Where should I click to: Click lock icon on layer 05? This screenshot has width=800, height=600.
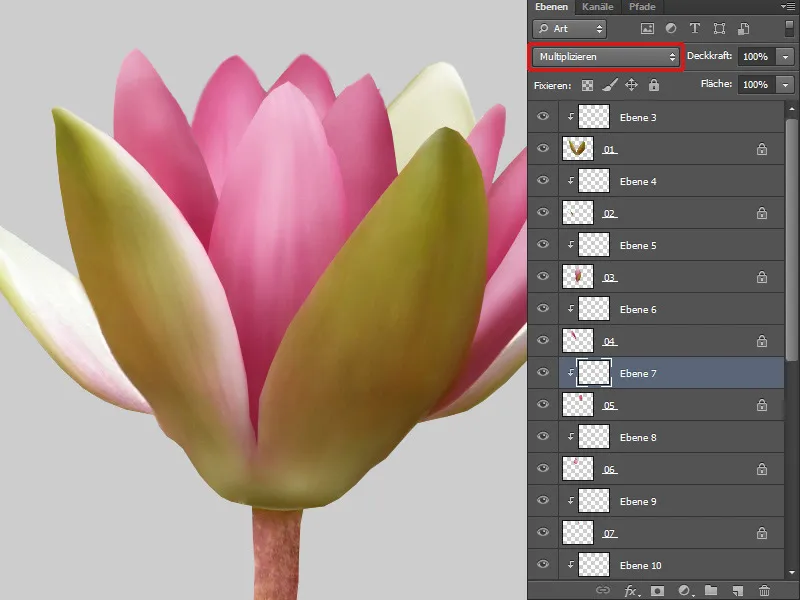762,405
